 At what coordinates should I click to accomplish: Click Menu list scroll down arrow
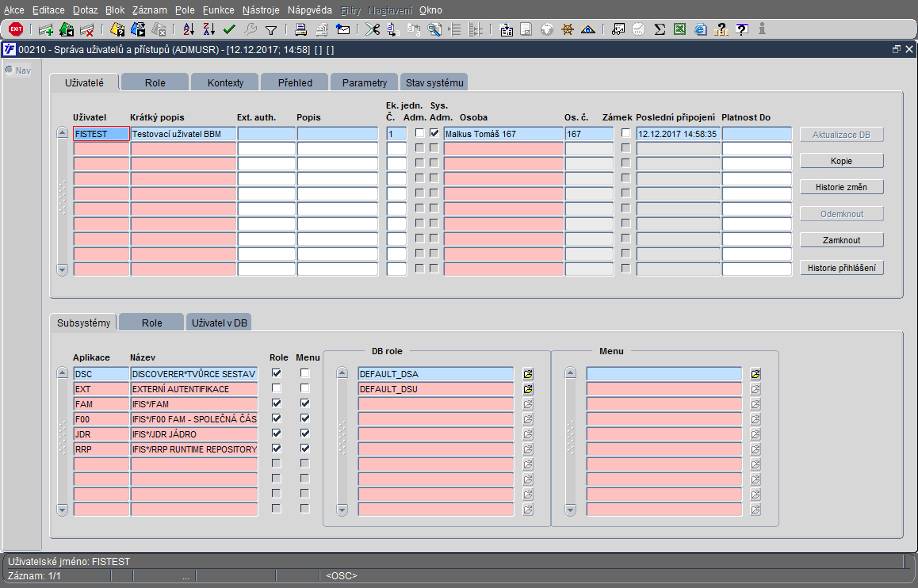pos(570,510)
